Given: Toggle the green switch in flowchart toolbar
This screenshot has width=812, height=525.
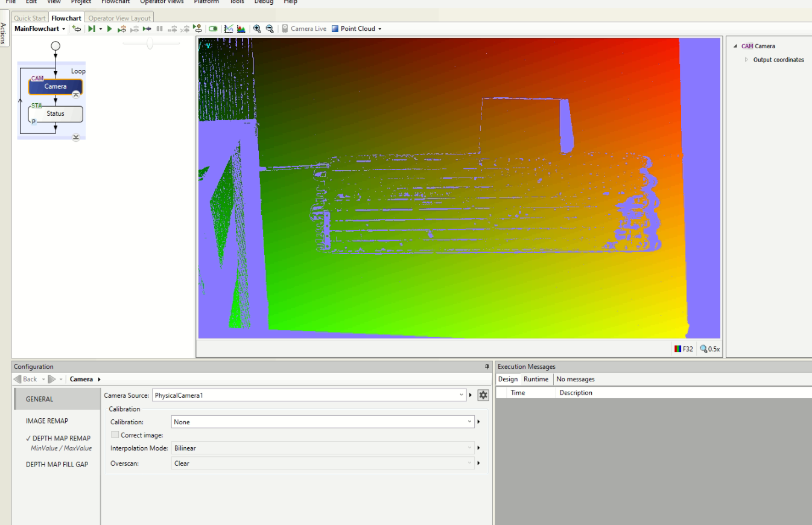Looking at the screenshot, I should [x=213, y=29].
